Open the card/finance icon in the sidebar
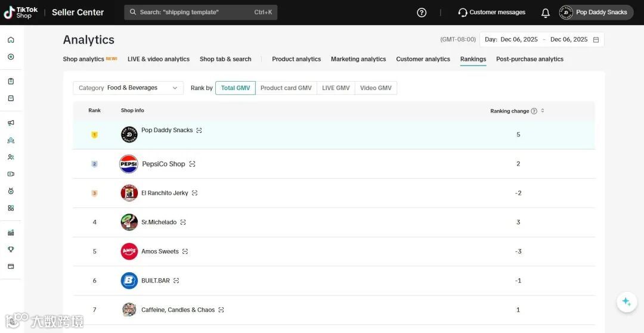This screenshot has width=644, height=333. coord(11,266)
